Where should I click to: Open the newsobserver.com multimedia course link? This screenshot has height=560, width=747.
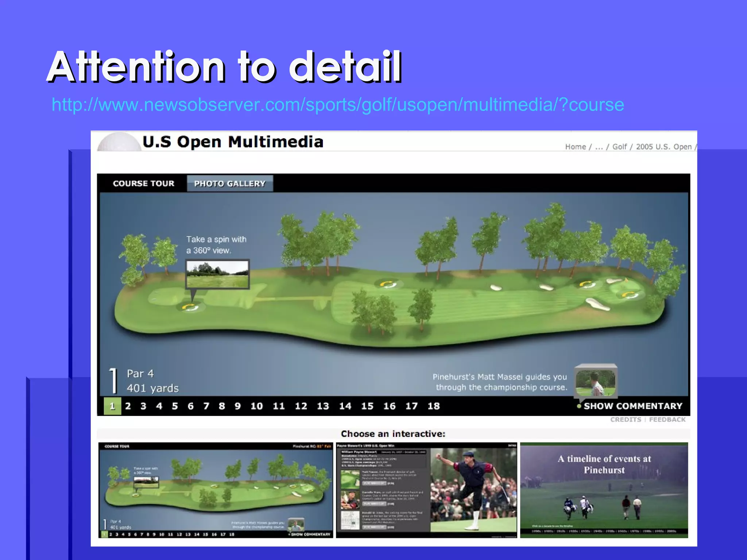pyautogui.click(x=338, y=105)
